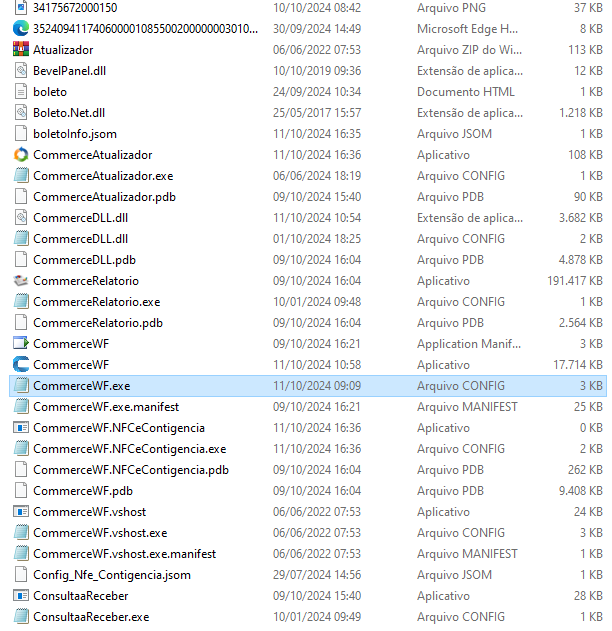Click the ConsultaaReceber application icon
Image resolution: width=612 pixels, height=631 pixels.
click(21, 596)
